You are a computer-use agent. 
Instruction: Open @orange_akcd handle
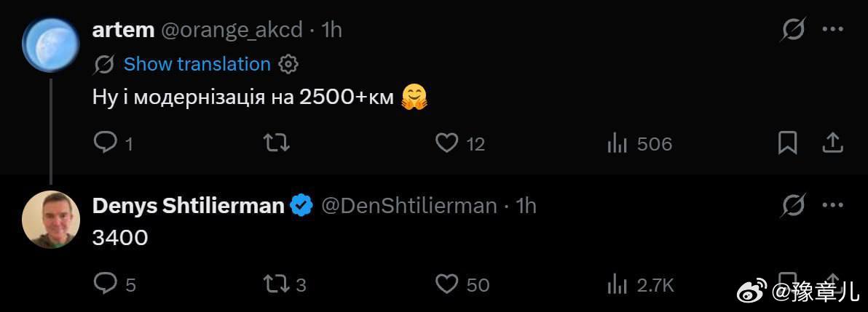[x=232, y=30]
